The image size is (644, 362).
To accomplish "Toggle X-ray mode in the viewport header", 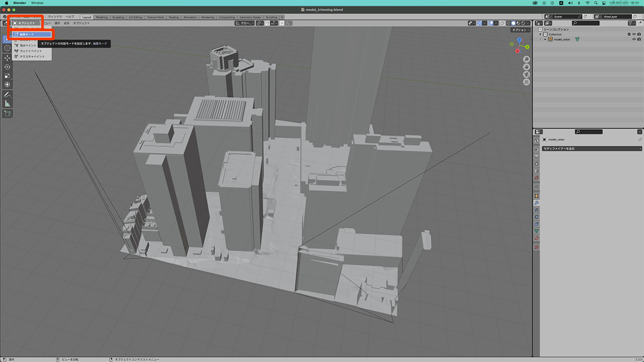I will [502, 23].
